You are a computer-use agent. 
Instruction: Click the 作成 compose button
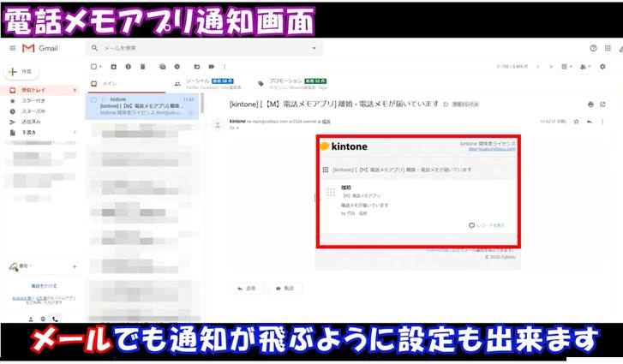tap(22, 71)
